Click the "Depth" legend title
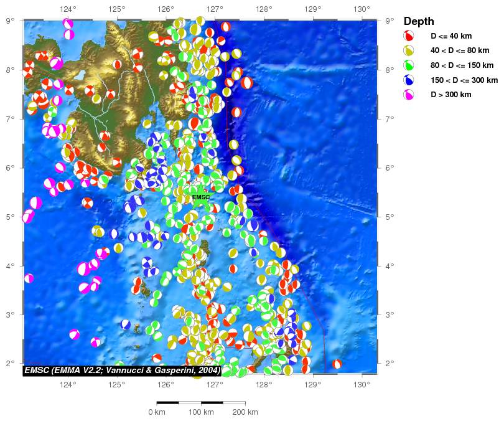 click(x=419, y=21)
